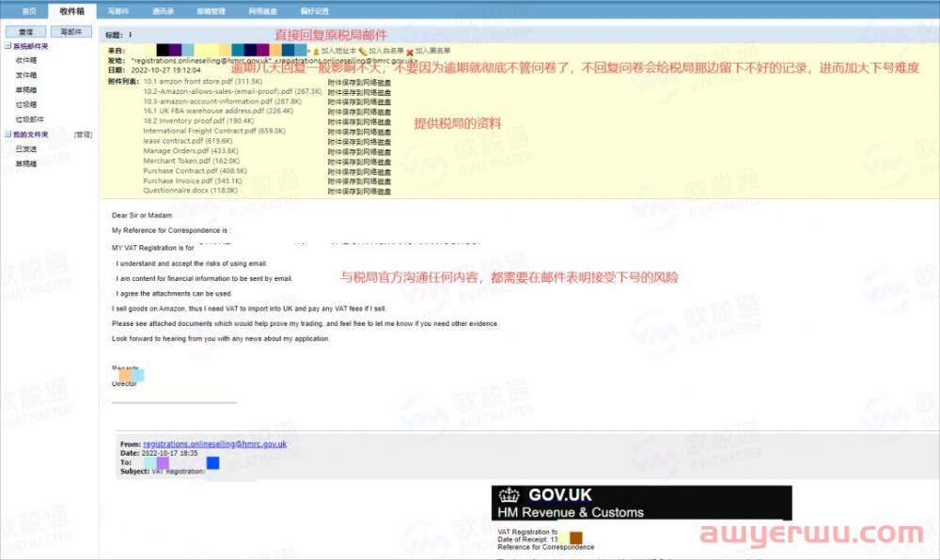
Task: Open attachment Manage Orders.pdf
Action: (x=191, y=151)
